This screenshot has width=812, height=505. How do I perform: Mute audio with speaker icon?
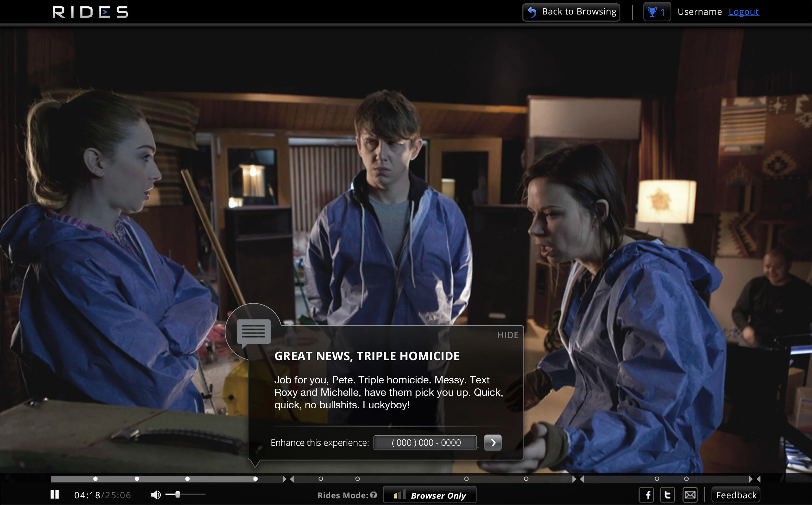[156, 495]
